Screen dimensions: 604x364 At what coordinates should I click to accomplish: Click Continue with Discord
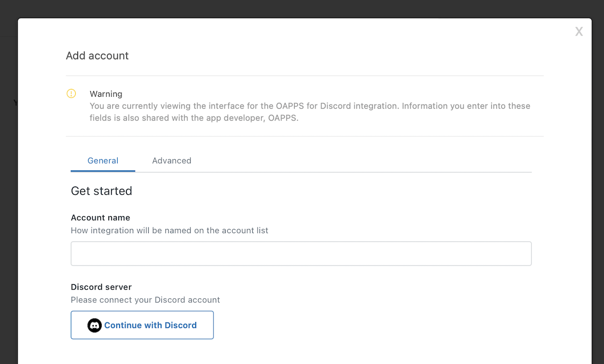point(142,325)
